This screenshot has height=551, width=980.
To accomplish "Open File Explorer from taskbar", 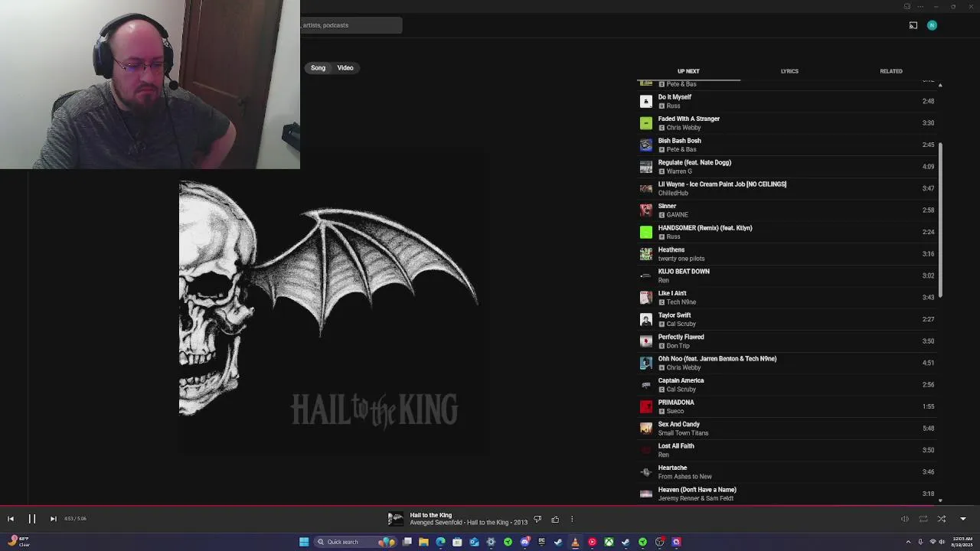I will click(423, 542).
